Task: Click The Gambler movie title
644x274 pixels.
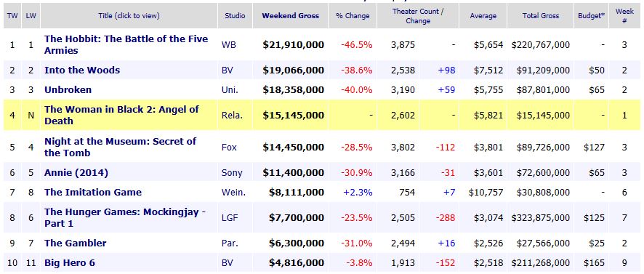Action: (75, 243)
